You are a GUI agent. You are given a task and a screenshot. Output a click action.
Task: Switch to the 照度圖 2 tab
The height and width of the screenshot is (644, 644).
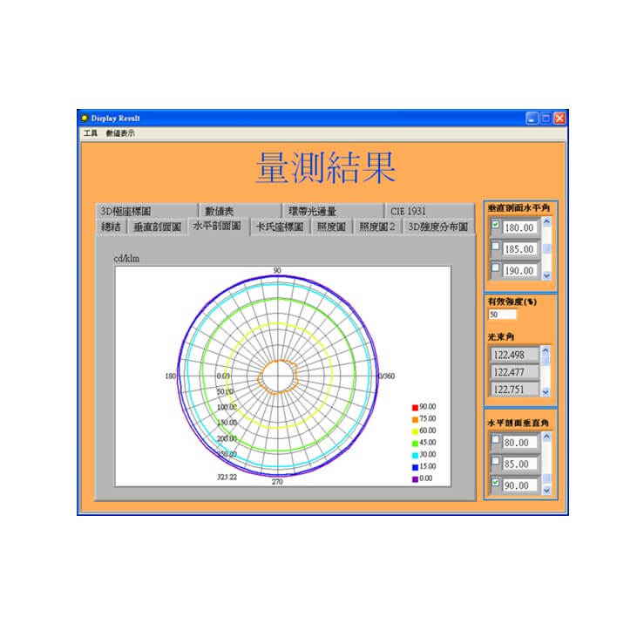pos(376,227)
